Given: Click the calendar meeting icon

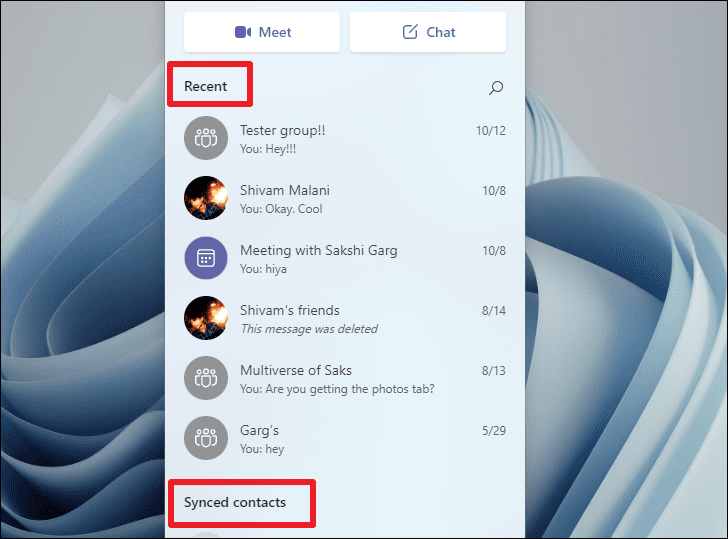Looking at the screenshot, I should tap(206, 258).
